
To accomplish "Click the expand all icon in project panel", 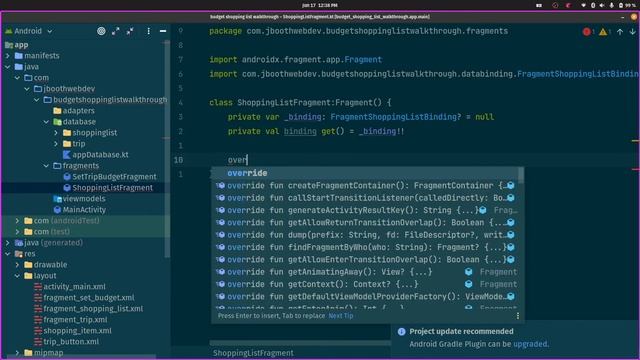I will click(116, 31).
